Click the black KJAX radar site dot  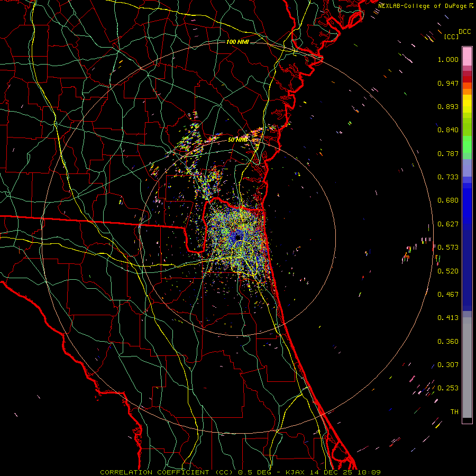(x=238, y=237)
